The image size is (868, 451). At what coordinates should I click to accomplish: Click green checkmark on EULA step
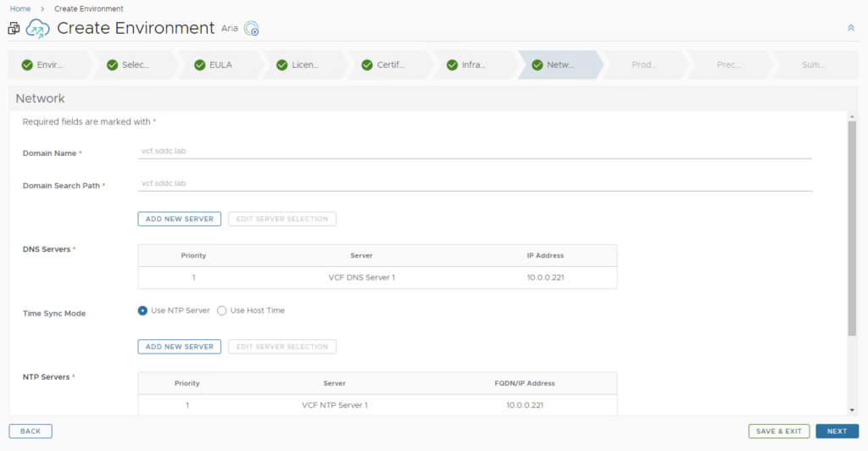pos(200,64)
